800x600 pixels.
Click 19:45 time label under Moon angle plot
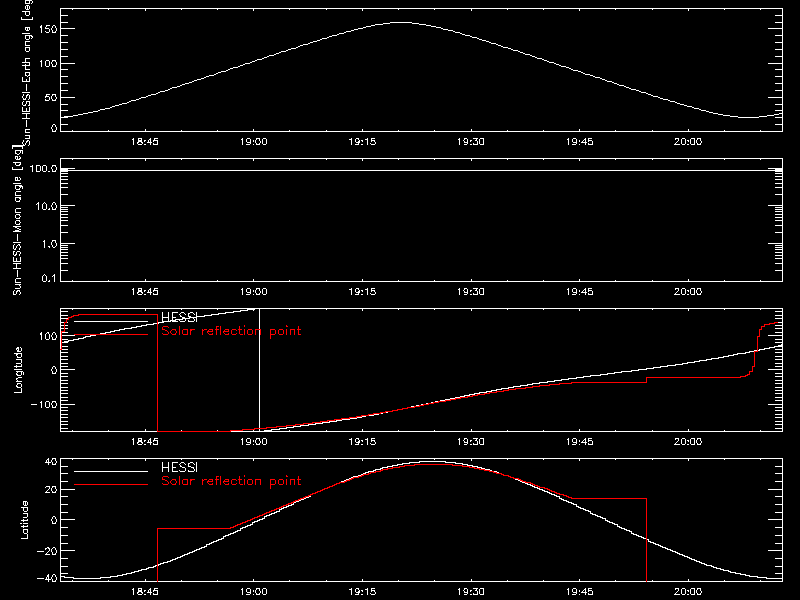580,291
